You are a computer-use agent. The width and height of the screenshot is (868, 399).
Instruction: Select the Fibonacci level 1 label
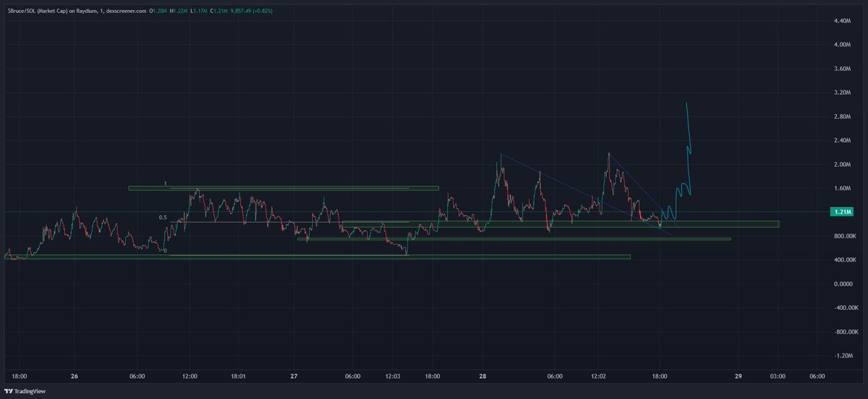point(166,184)
